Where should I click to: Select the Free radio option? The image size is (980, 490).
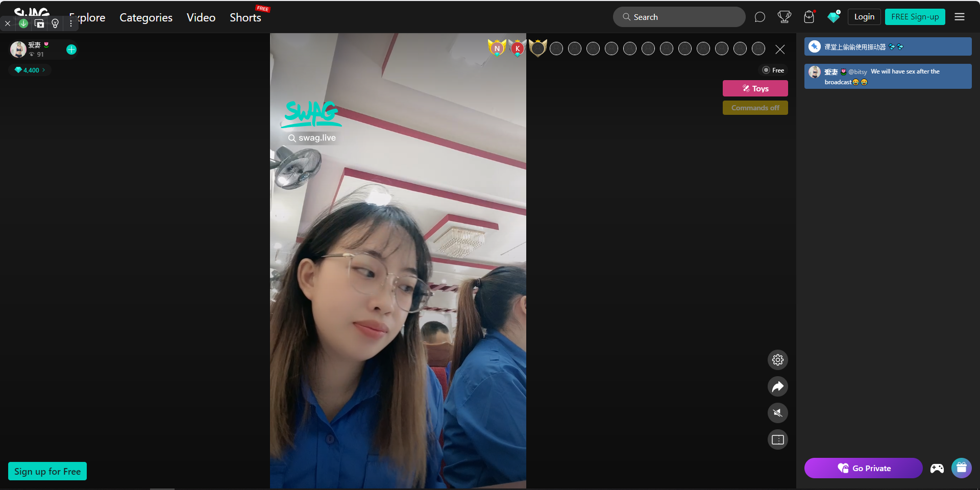coord(766,70)
